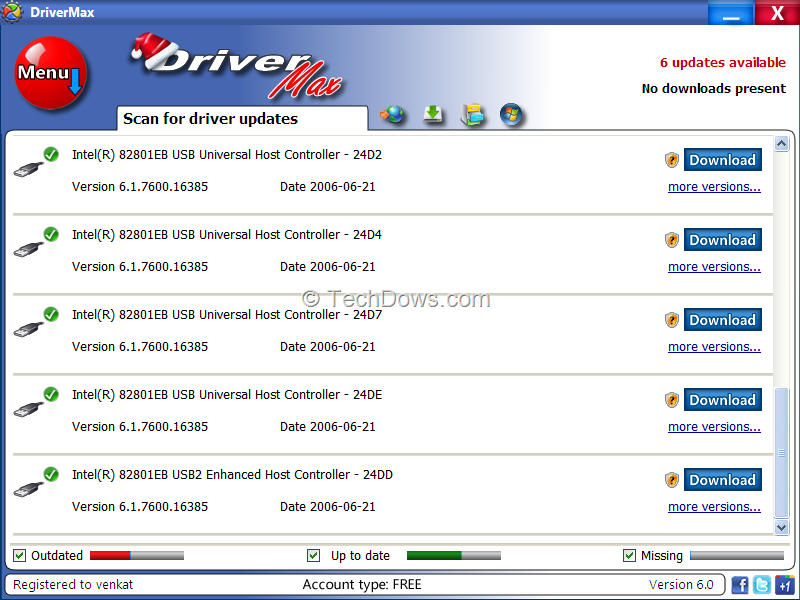800x600 pixels.
Task: Close the DriverMax window
Action: click(777, 13)
